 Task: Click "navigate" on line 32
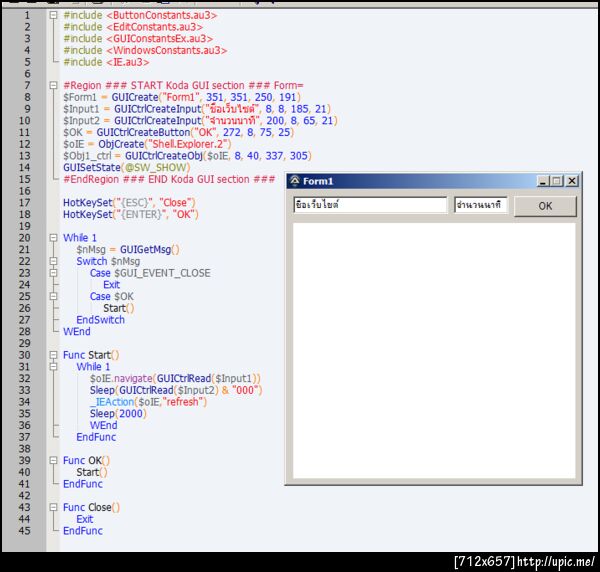(x=133, y=378)
